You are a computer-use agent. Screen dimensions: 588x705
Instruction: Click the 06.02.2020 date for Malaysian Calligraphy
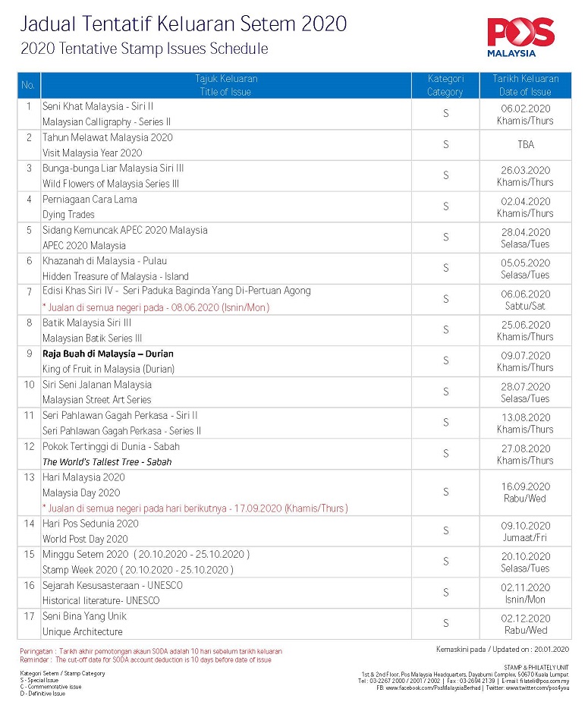(525, 109)
